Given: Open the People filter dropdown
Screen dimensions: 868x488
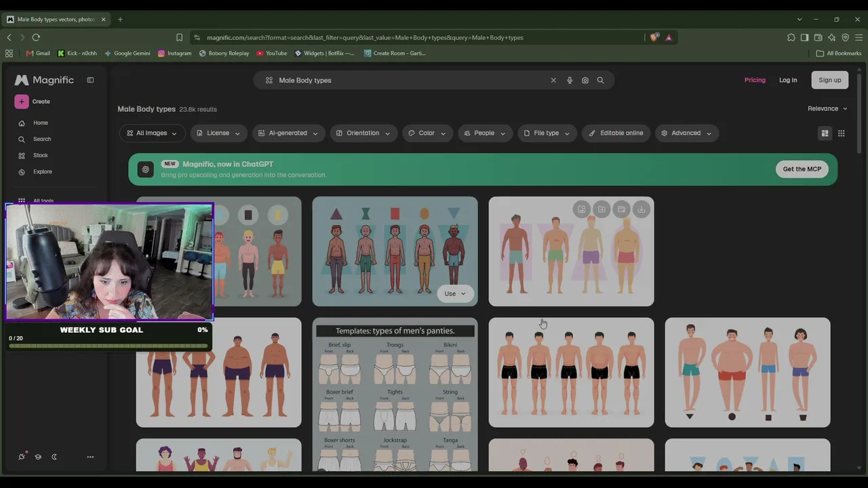Looking at the screenshot, I should (485, 133).
